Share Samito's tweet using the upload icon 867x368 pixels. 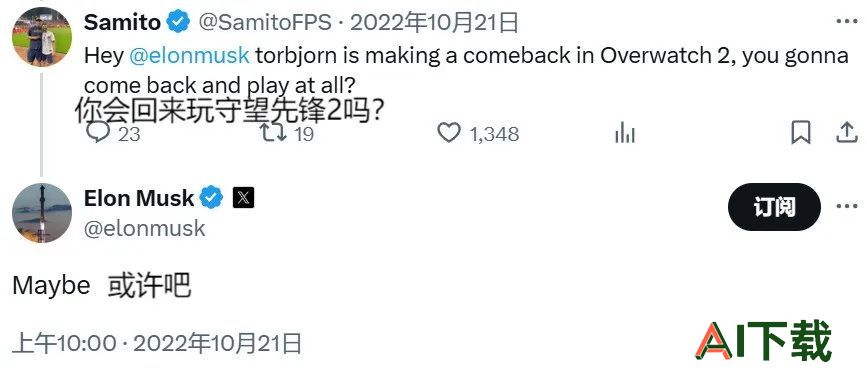(x=847, y=133)
